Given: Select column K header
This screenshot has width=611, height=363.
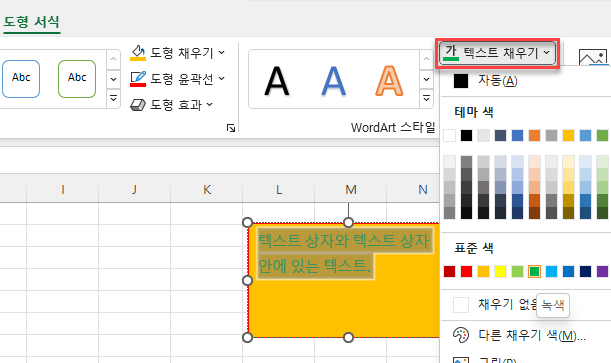Looking at the screenshot, I should pyautogui.click(x=207, y=190).
